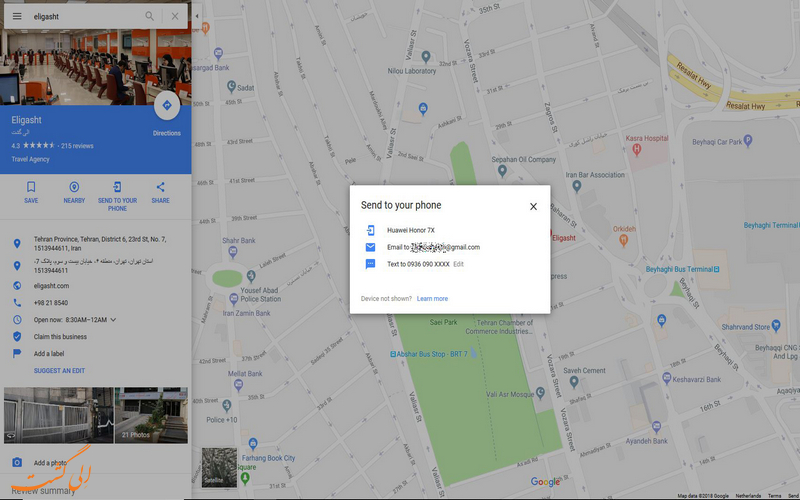Select the Ayandeh Bank marker
Image resolution: width=800 pixels, height=500 pixels.
tap(656, 427)
